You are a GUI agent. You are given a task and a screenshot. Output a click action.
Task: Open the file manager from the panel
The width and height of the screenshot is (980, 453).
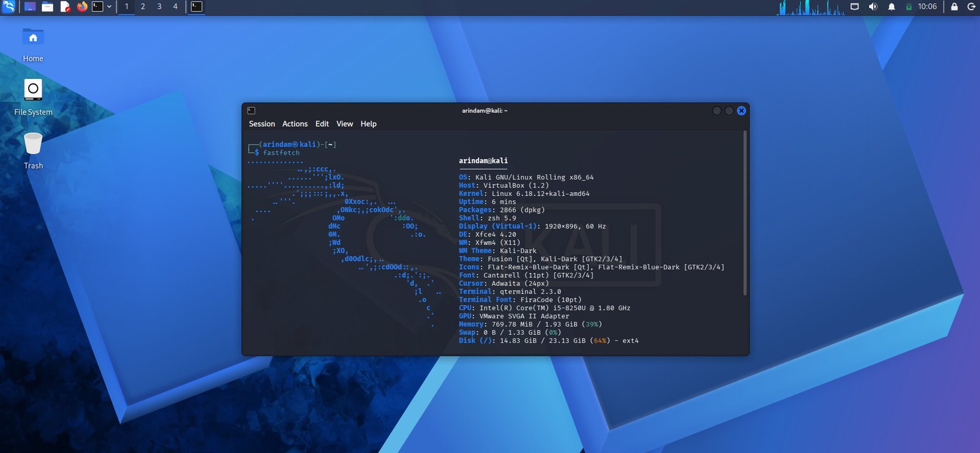47,7
